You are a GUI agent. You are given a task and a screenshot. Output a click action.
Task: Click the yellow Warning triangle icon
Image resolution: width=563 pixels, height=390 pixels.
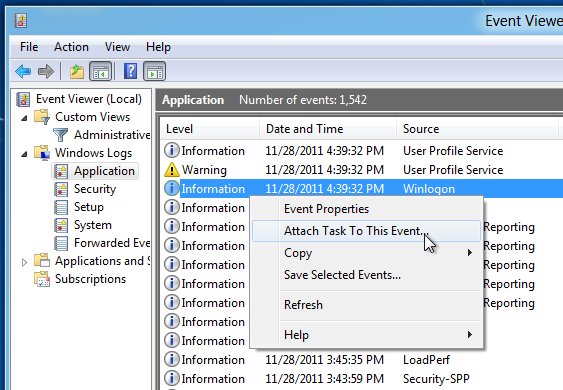click(172, 170)
